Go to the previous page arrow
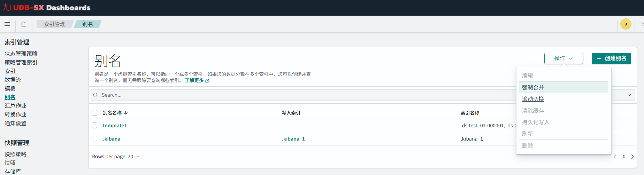The width and height of the screenshot is (644, 175). pos(615,157)
